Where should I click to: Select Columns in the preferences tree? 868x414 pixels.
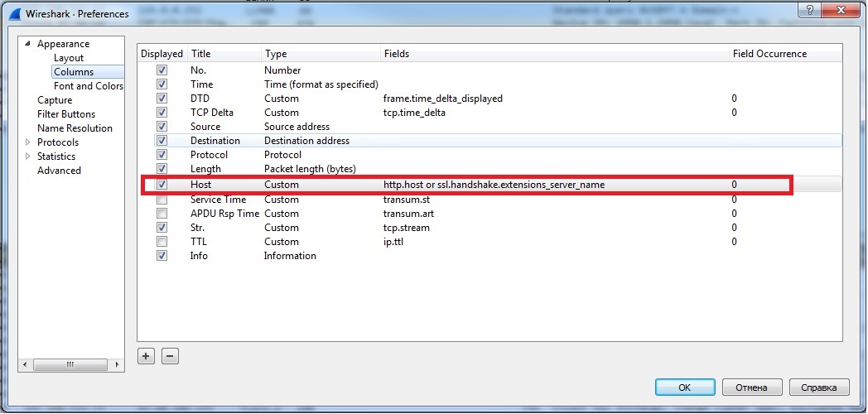[74, 72]
